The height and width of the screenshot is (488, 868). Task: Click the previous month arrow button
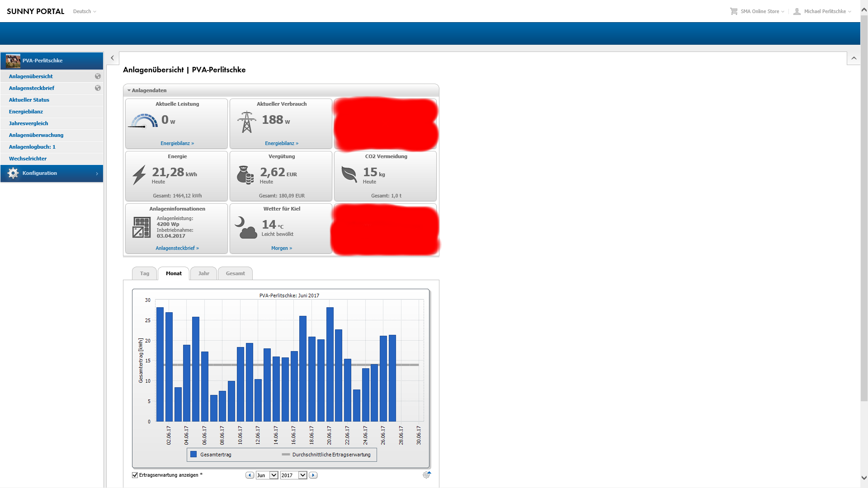(x=250, y=475)
